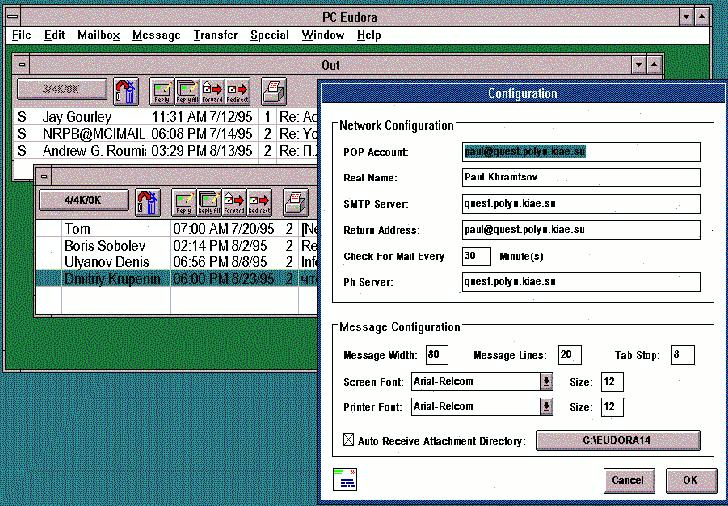Click the C:\EUDORA14 attachment directory button
This screenshot has height=506, width=728.
[618, 440]
